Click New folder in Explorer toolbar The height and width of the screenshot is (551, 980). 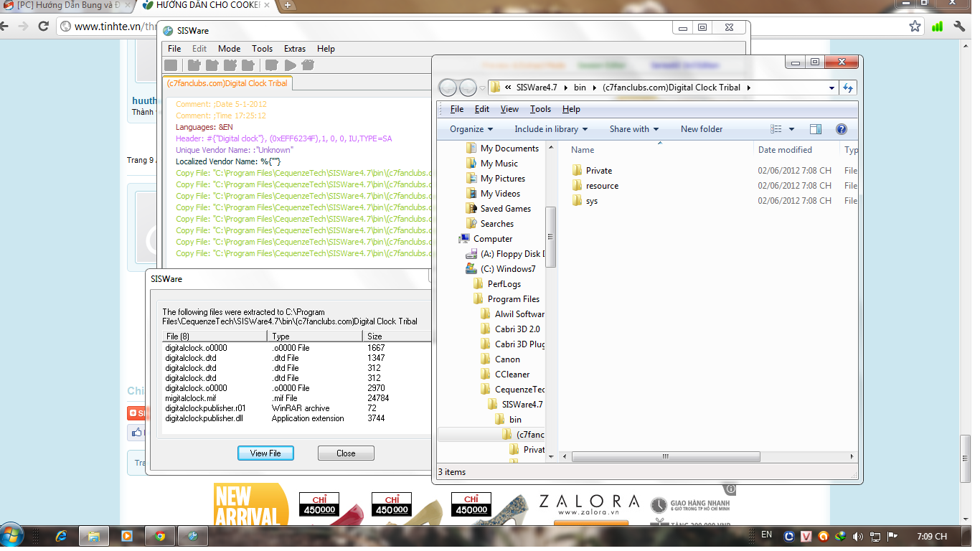702,129
